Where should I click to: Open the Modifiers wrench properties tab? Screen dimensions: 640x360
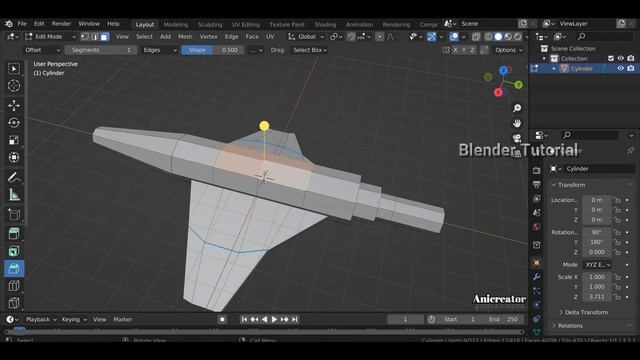click(536, 277)
